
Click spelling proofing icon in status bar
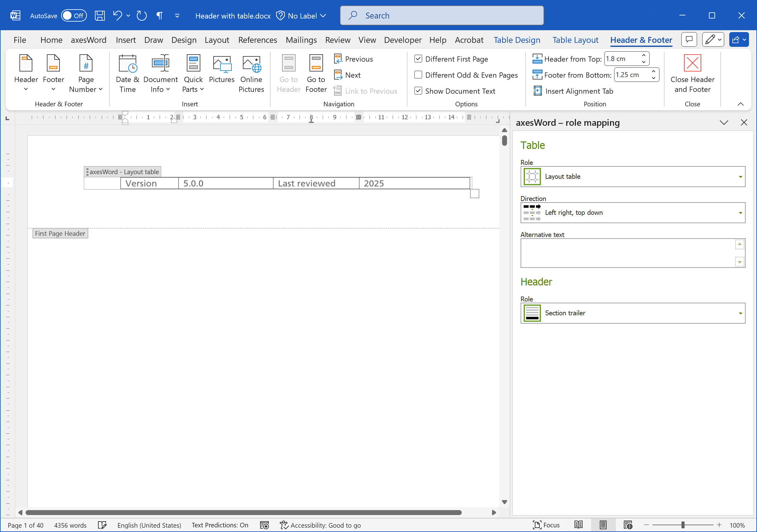102,525
